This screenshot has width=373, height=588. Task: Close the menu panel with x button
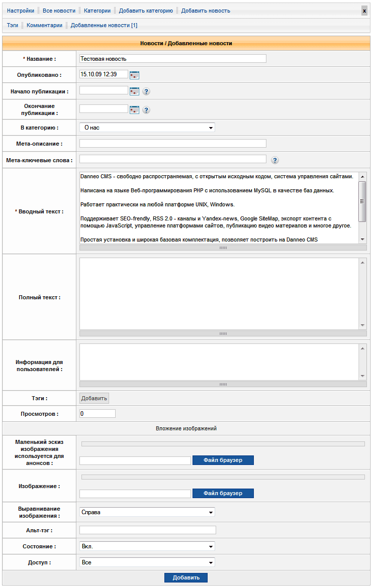tap(364, 11)
